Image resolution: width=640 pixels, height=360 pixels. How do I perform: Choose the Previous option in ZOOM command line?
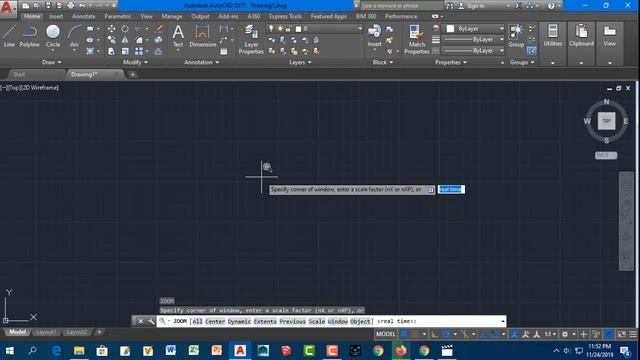coord(292,322)
